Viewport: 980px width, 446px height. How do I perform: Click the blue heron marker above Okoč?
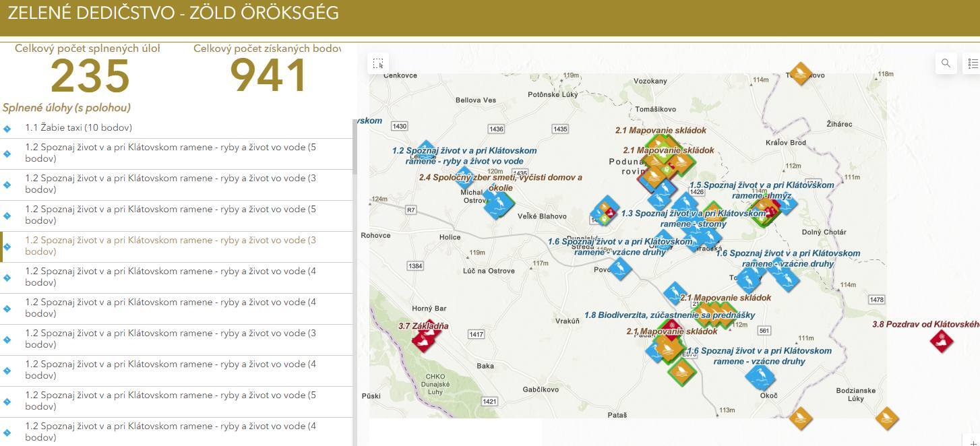point(760,377)
